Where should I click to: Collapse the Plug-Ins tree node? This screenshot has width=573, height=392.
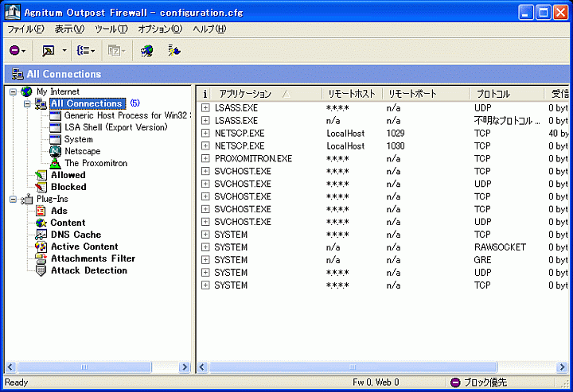click(14, 199)
